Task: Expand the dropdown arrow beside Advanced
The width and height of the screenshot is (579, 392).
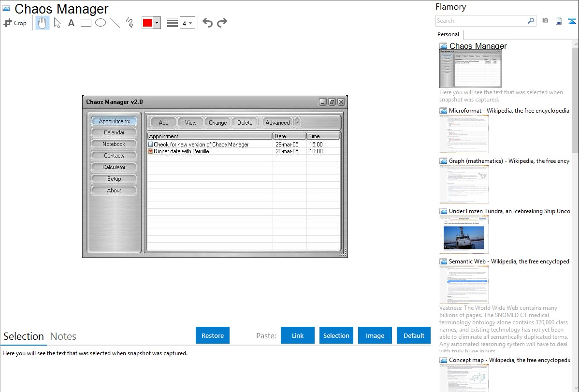Action: pyautogui.click(x=297, y=123)
